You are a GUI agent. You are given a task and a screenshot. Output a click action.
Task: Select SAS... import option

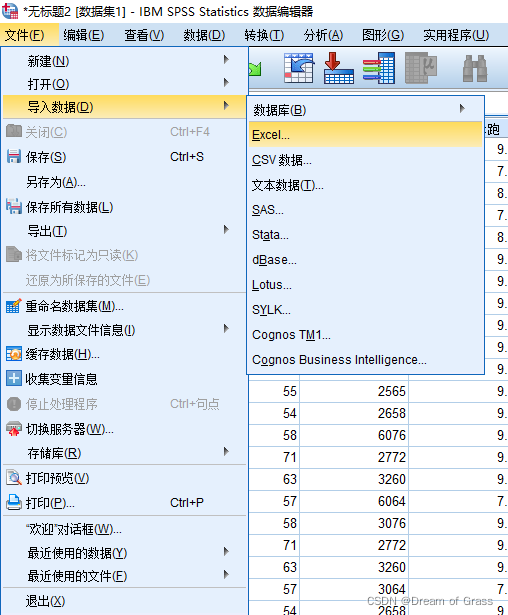pyautogui.click(x=365, y=210)
